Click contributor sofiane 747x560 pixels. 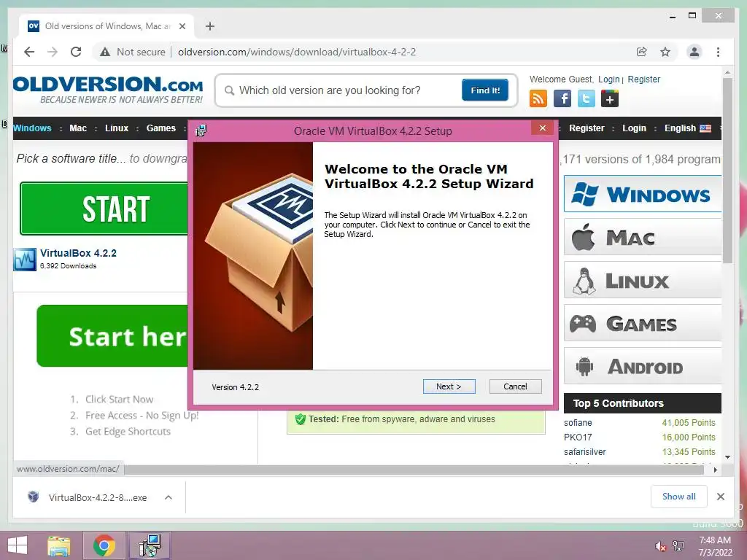click(x=578, y=422)
